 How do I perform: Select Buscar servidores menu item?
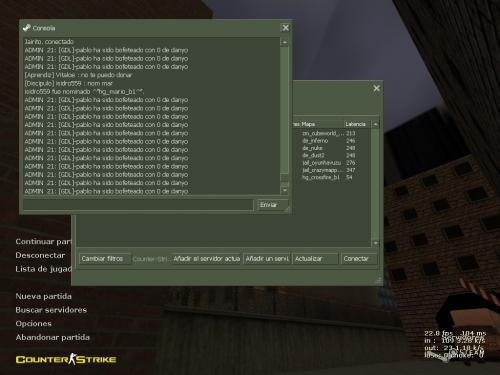(x=51, y=310)
